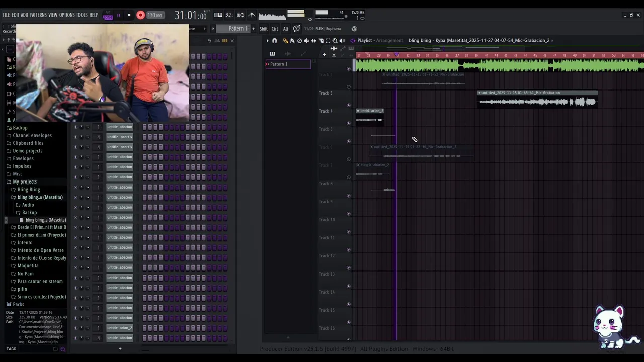Add new pattern with plus beside Pattern 1
Viewport: 644px width, 362px height.
coord(253,28)
